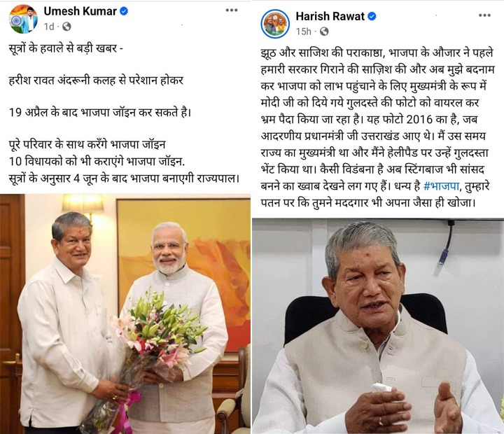Click the 1d timestamp on Umesh Kumar's post
The image size is (504, 434).
(x=49, y=27)
